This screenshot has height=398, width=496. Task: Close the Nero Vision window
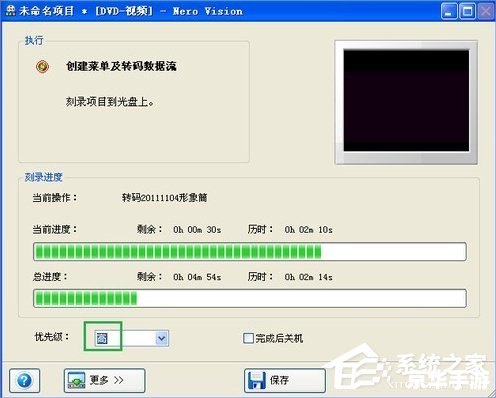coord(486,11)
